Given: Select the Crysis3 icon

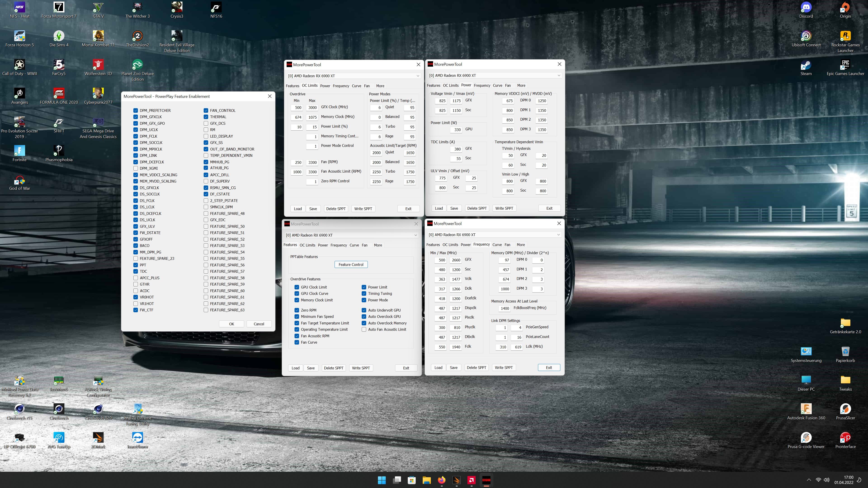Looking at the screenshot, I should pyautogui.click(x=177, y=10).
